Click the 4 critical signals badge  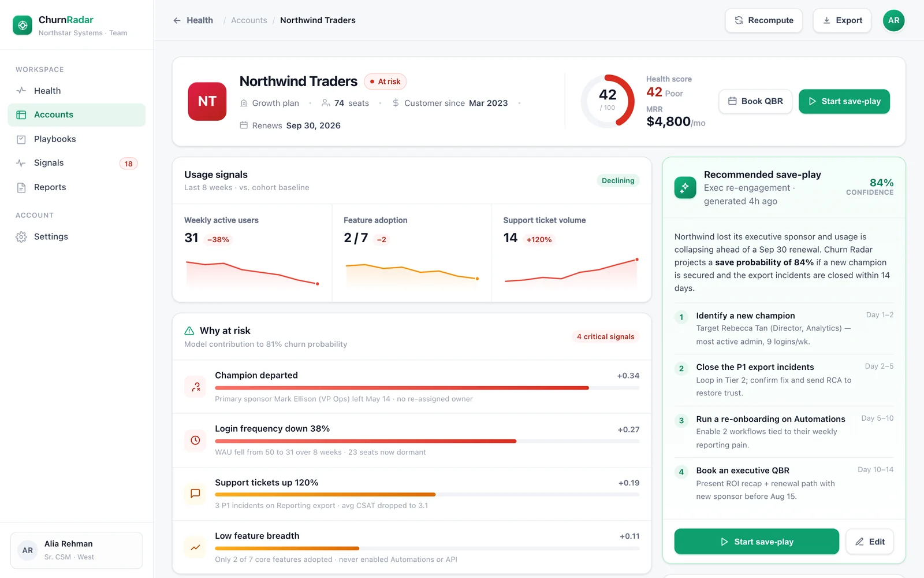tap(605, 336)
